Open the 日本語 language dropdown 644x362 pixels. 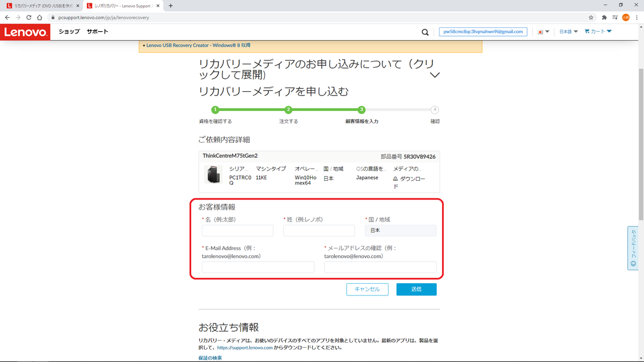click(568, 32)
